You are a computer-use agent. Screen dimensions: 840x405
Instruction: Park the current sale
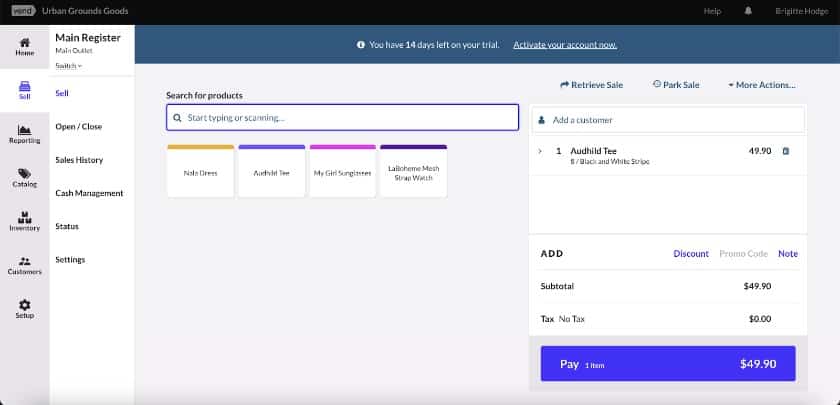point(675,85)
